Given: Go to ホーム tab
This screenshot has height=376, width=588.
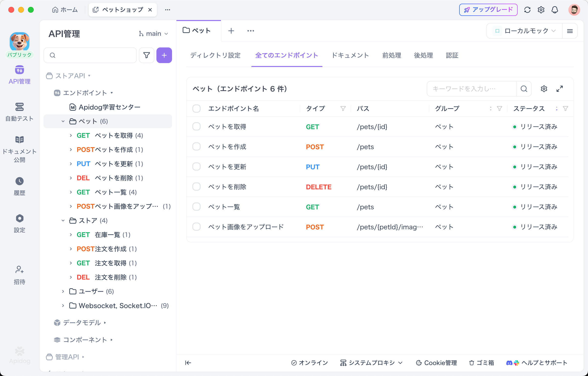Looking at the screenshot, I should [x=65, y=10].
